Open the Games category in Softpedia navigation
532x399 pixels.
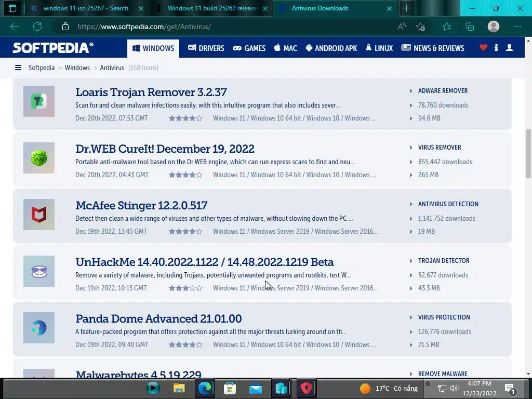pyautogui.click(x=249, y=48)
